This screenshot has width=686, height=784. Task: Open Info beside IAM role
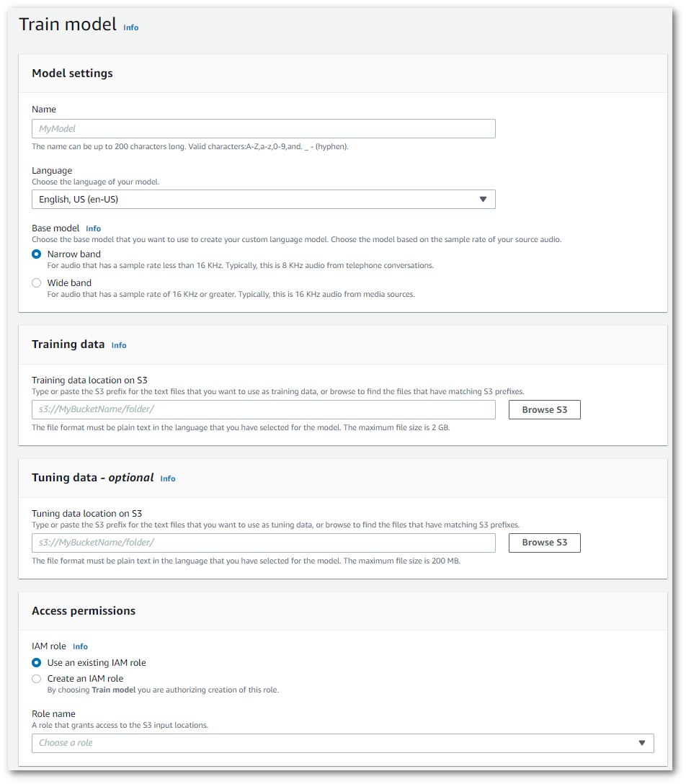click(80, 646)
